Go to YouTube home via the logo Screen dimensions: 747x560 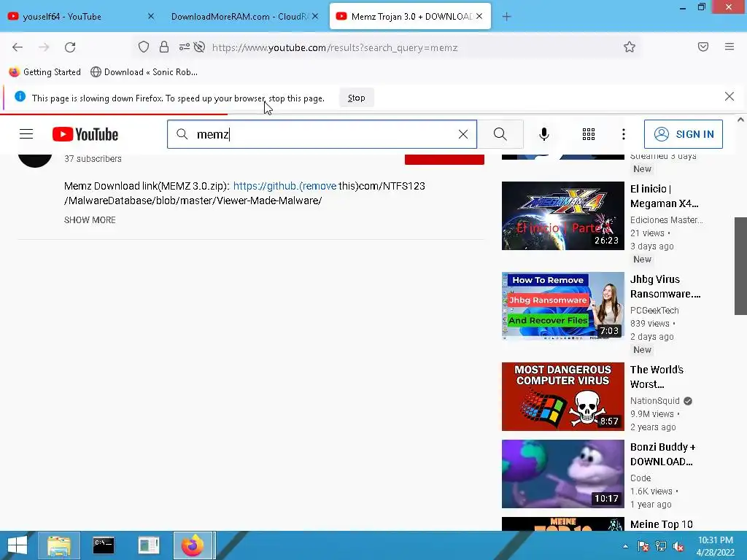click(x=85, y=134)
